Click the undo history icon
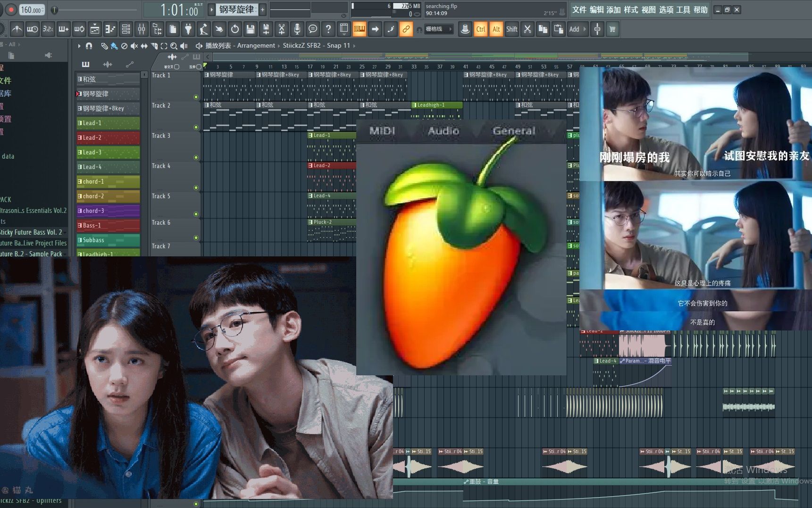 (x=235, y=29)
